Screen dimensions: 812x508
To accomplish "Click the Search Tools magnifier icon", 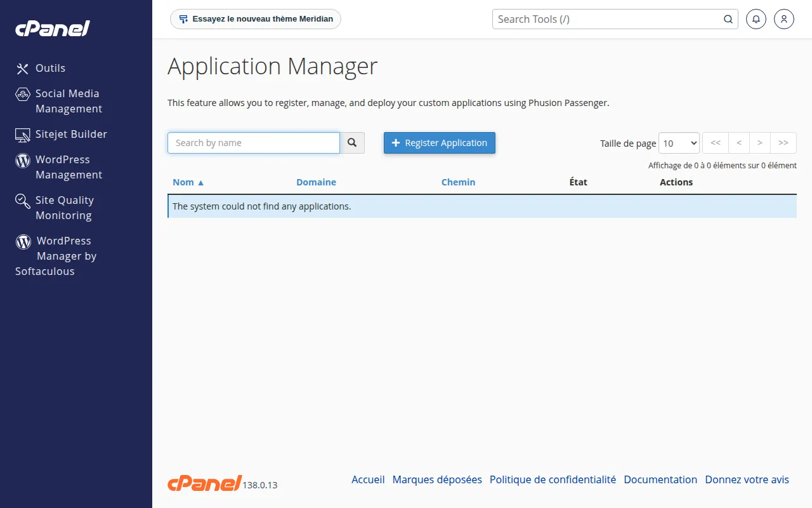I will tap(728, 19).
